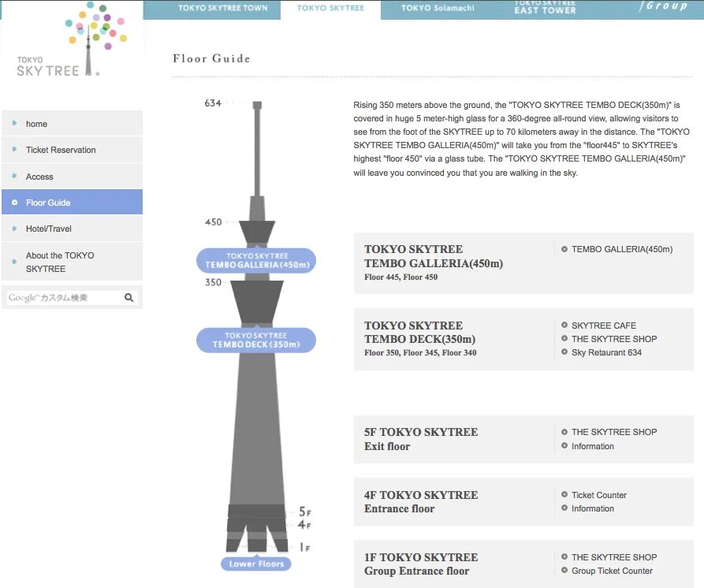This screenshot has width=704, height=588.
Task: Click the Floor 350, Floor 345, Floor 340 text
Action: pyautogui.click(x=420, y=353)
